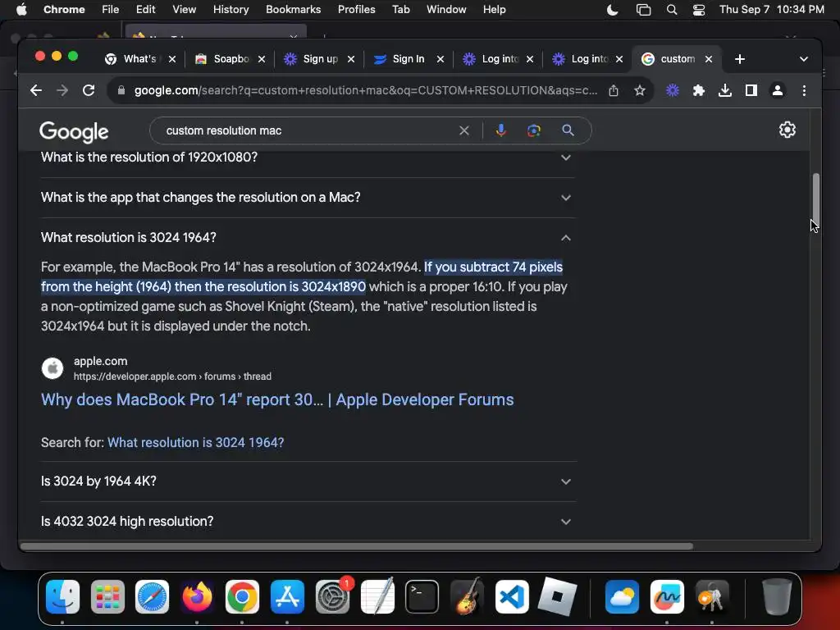Open the Profiles menu
Image resolution: width=840 pixels, height=630 pixels.
tap(356, 10)
